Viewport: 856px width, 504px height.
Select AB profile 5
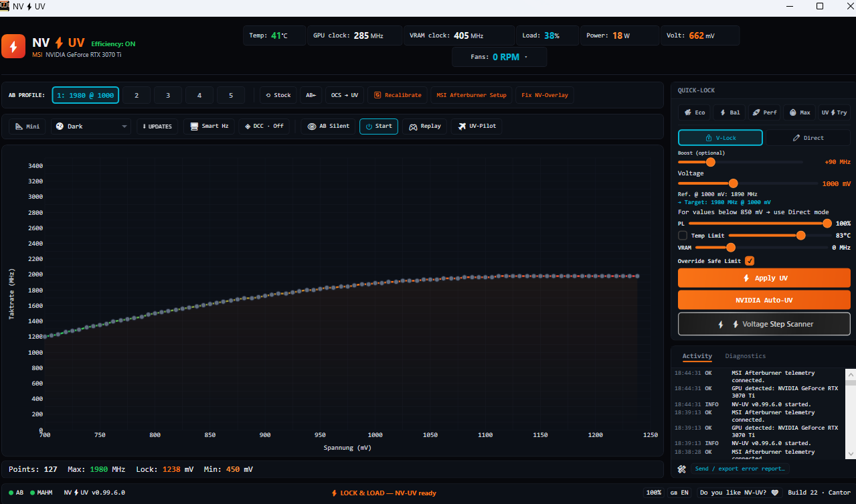[x=231, y=95]
